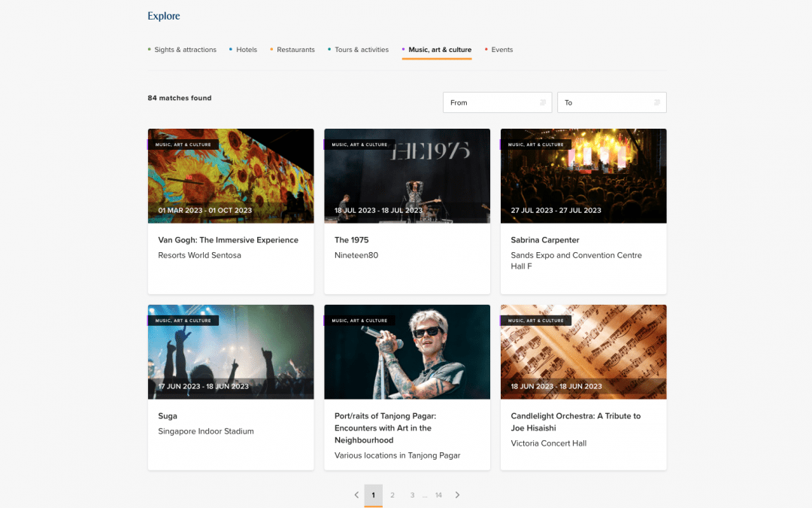Click the Music, art & culture tab
This screenshot has width=812, height=508.
(x=440, y=50)
